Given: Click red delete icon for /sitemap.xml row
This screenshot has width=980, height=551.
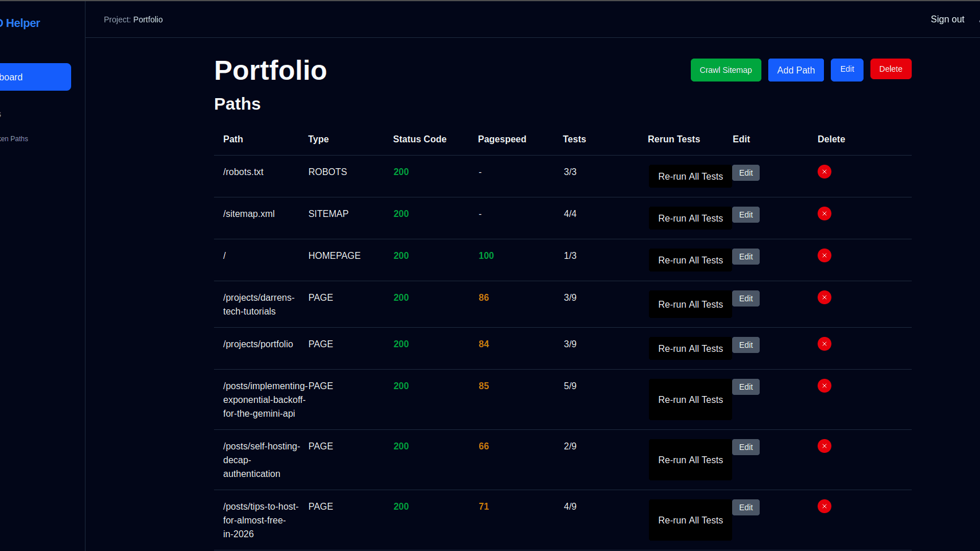Looking at the screenshot, I should coord(824,214).
